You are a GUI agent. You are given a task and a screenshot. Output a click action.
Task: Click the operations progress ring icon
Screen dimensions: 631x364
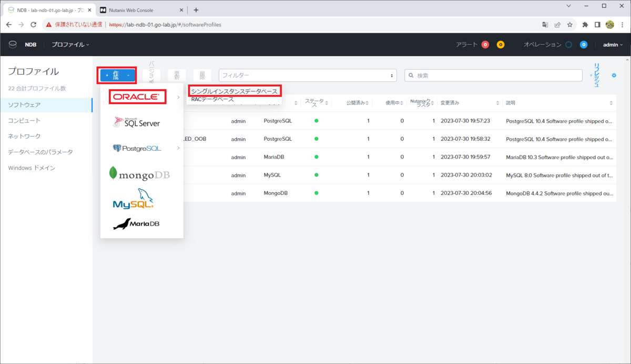coord(568,45)
